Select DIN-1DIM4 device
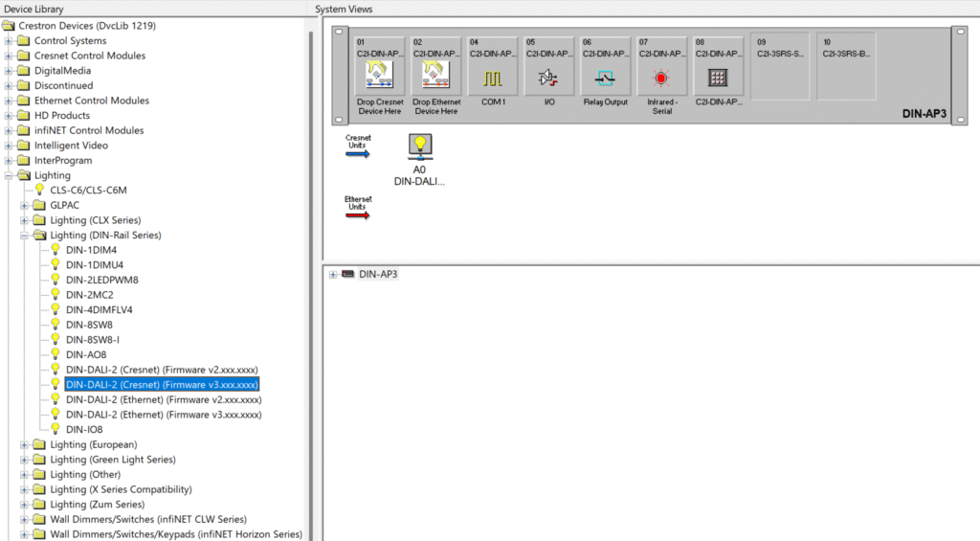 (x=91, y=250)
